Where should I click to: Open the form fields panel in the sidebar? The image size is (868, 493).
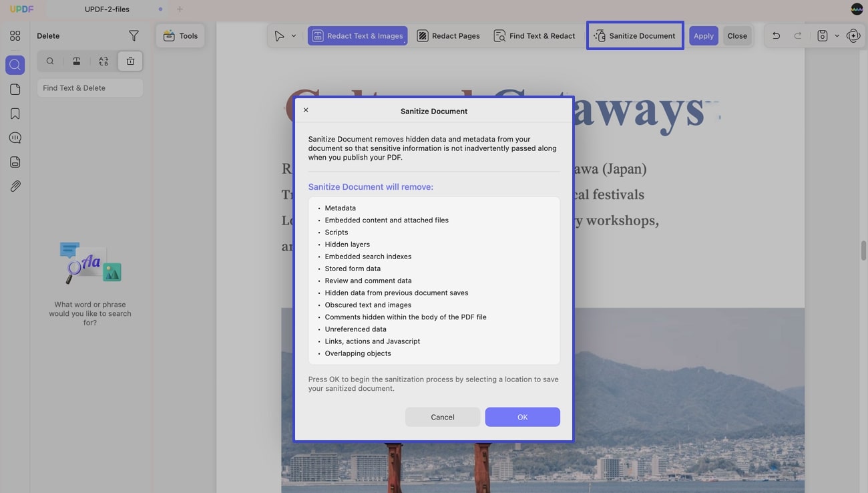click(x=15, y=162)
